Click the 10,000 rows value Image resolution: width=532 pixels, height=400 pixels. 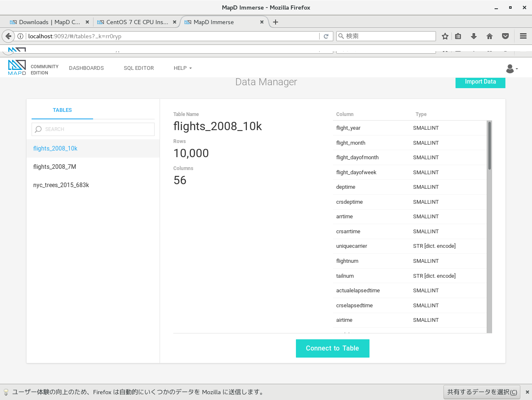tap(191, 153)
